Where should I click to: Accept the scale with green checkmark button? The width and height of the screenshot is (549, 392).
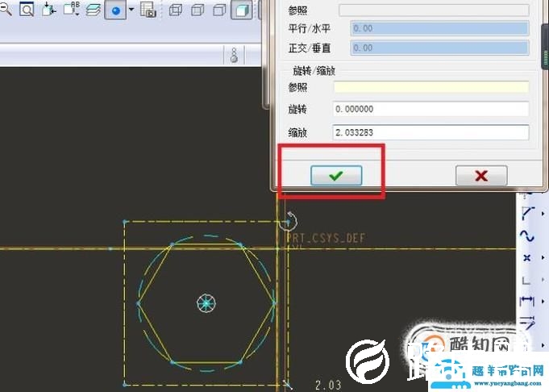336,175
